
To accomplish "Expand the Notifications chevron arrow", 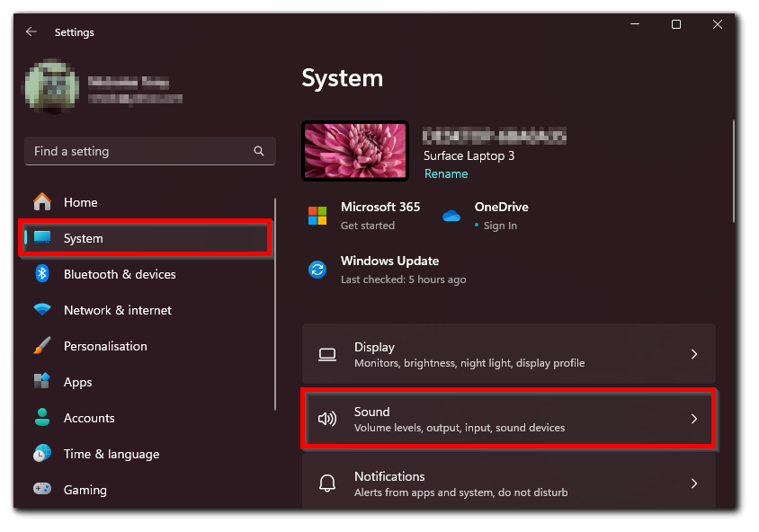I will coord(693,483).
